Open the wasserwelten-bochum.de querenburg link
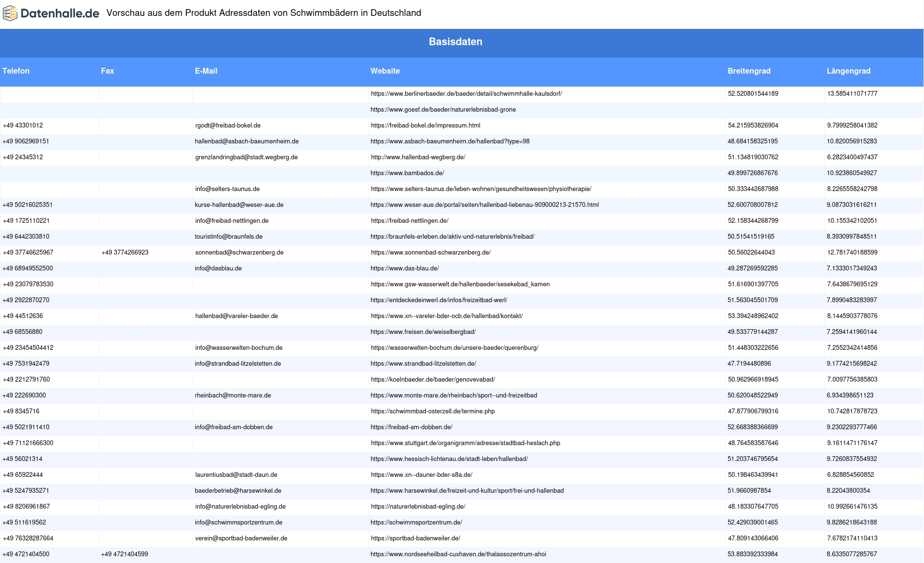 click(455, 348)
